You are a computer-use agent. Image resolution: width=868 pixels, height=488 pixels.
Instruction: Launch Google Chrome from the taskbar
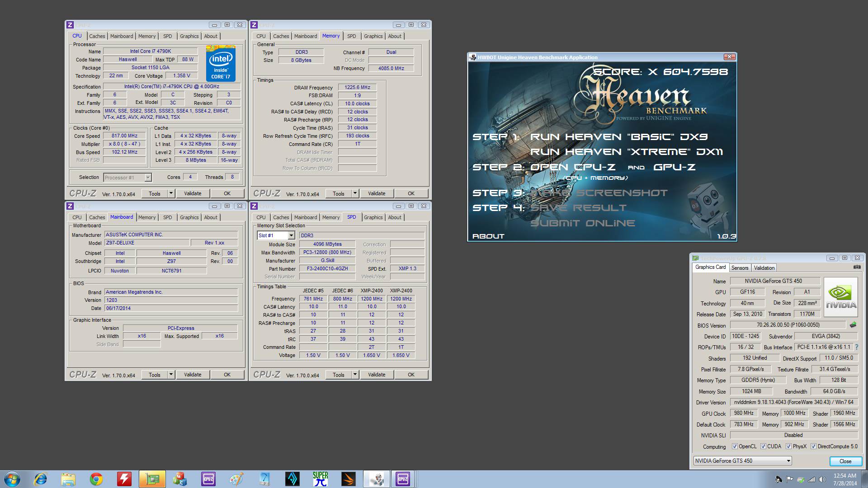pos(96,479)
